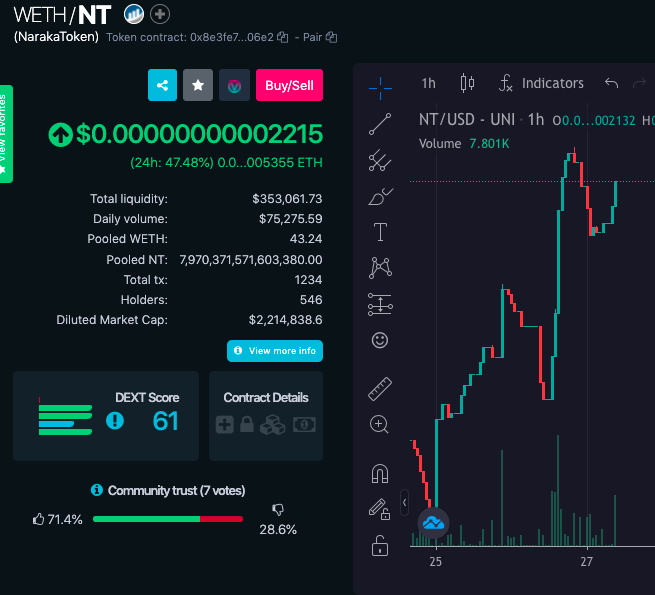Screen dimensions: 655x595
Task: Click the time axis label 25
Action: pos(435,562)
